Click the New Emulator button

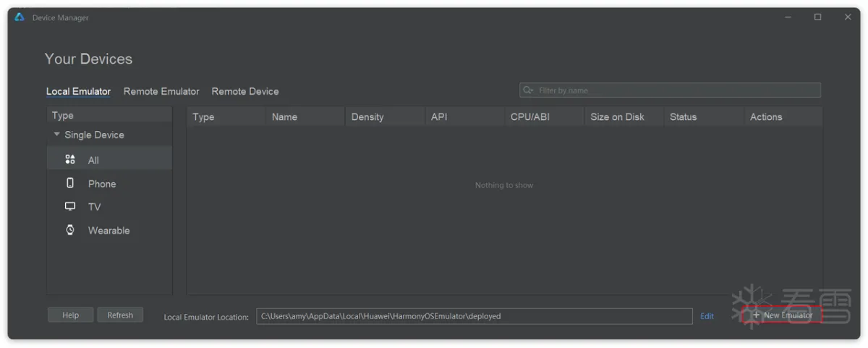click(782, 315)
